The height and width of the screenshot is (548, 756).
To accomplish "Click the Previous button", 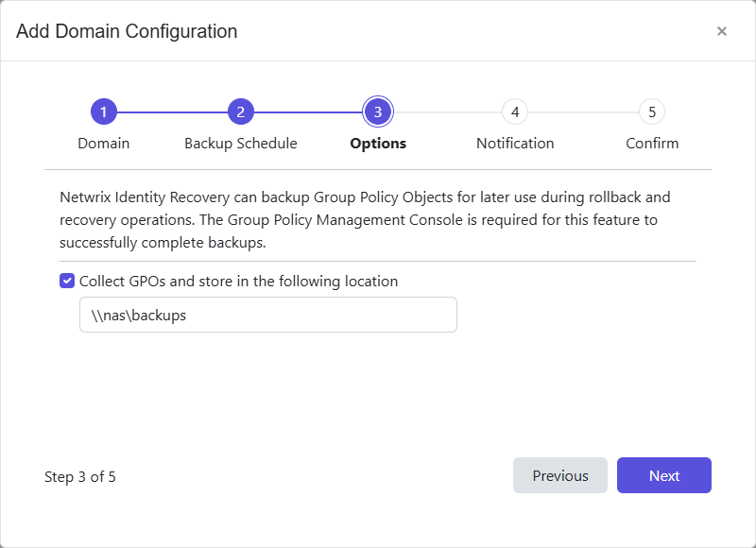I will pyautogui.click(x=560, y=475).
